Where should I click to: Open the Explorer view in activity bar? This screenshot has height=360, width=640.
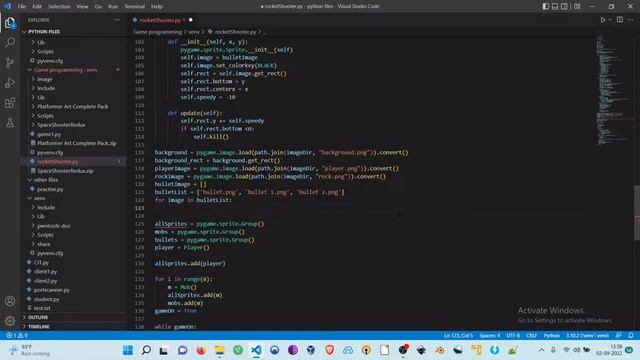point(10,22)
